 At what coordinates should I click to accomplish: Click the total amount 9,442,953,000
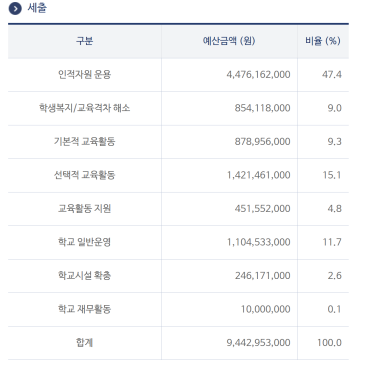point(258,343)
